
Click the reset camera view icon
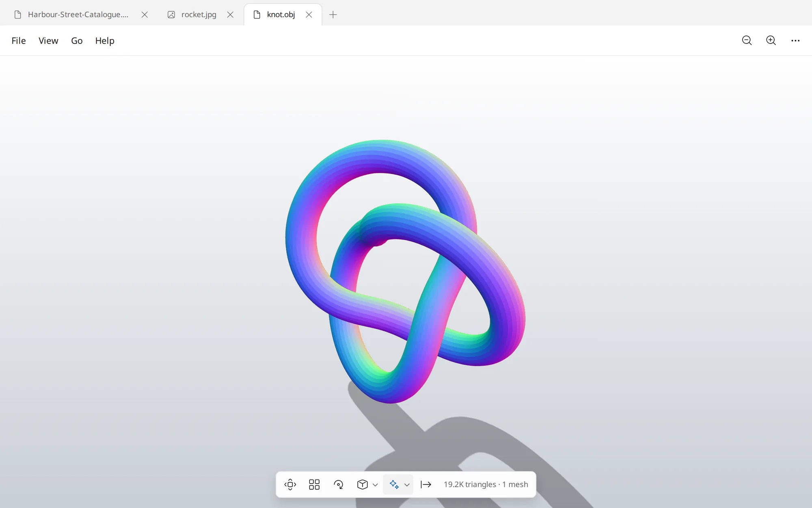pyautogui.click(x=290, y=484)
